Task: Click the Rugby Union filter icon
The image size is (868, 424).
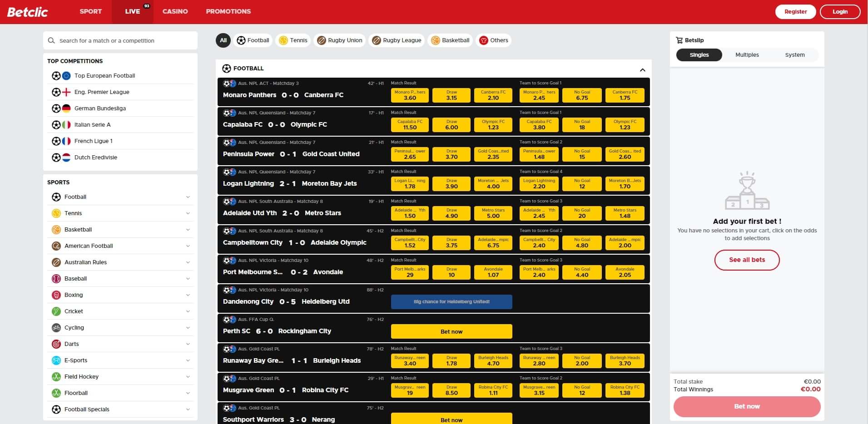Action: click(322, 40)
